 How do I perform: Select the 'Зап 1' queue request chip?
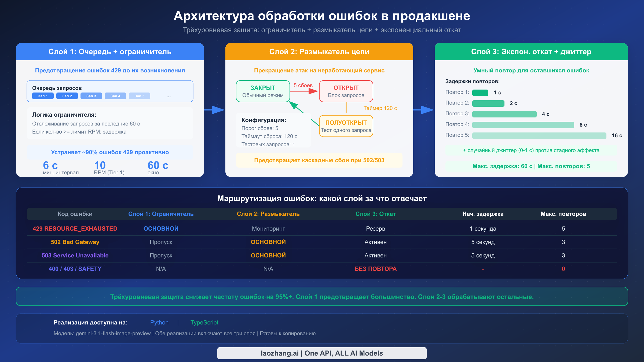(42, 96)
